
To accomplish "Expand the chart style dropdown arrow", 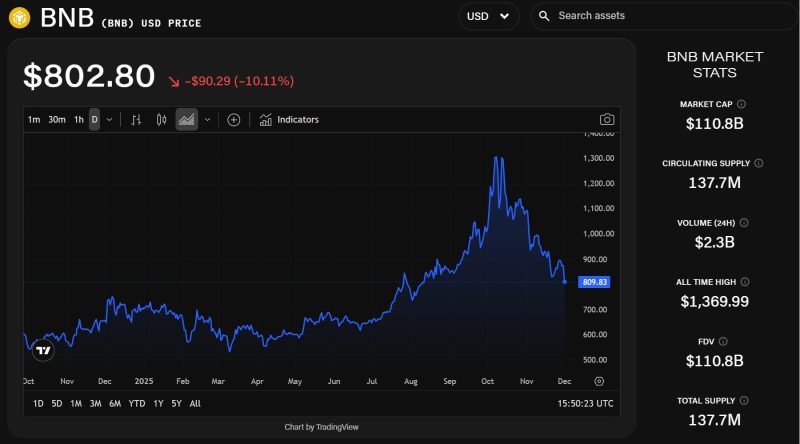I will click(x=208, y=120).
